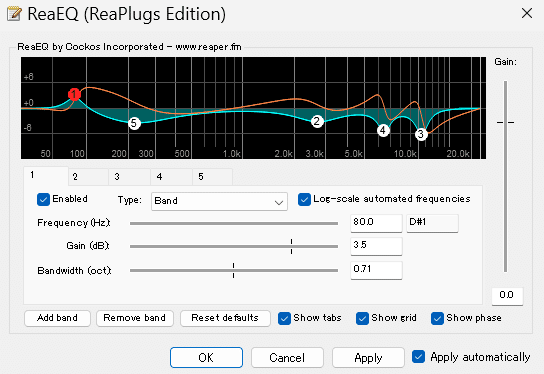Select band point 4 on EQ graph
Viewport: 544px width, 374px height.
[x=383, y=130]
